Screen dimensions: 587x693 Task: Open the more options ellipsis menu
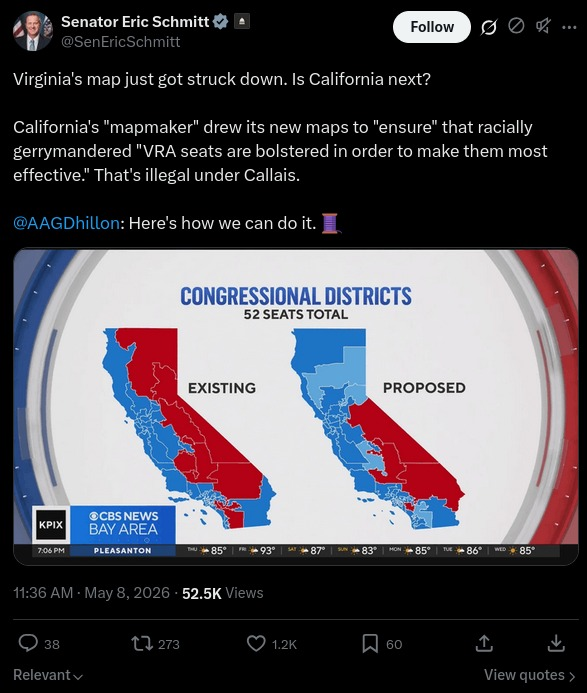coord(569,27)
